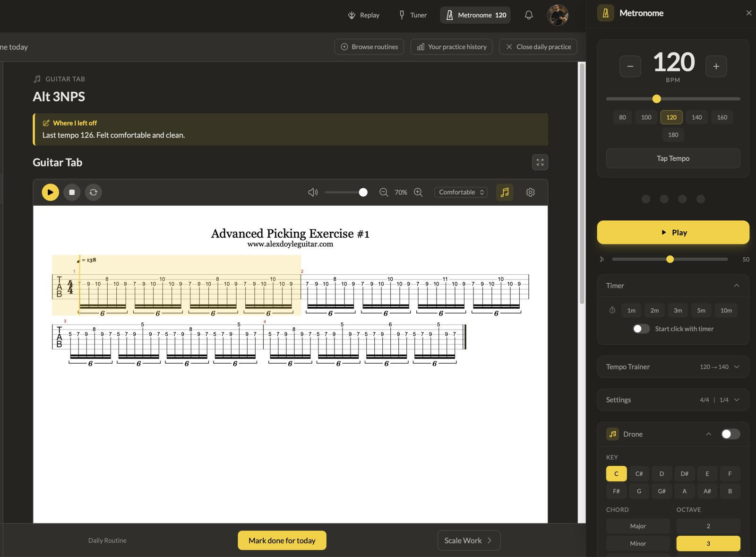Expand metronome Settings section
This screenshot has width=756, height=557.
click(x=673, y=400)
